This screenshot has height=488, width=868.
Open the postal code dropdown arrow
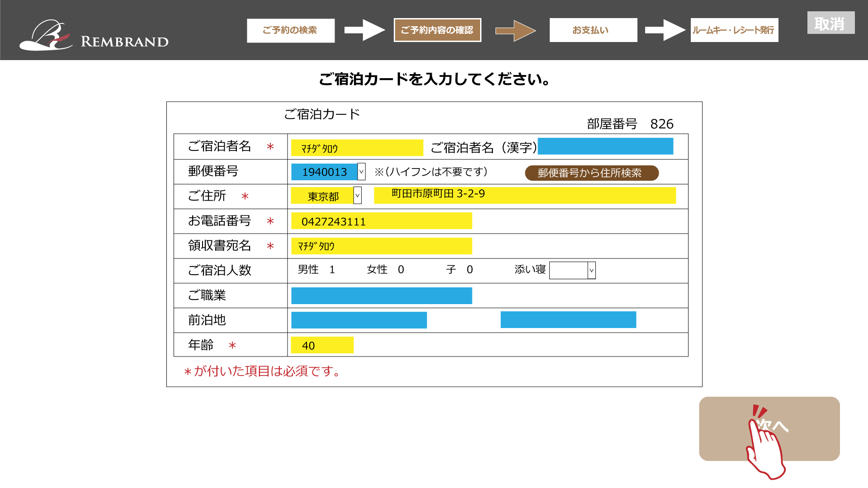click(361, 172)
